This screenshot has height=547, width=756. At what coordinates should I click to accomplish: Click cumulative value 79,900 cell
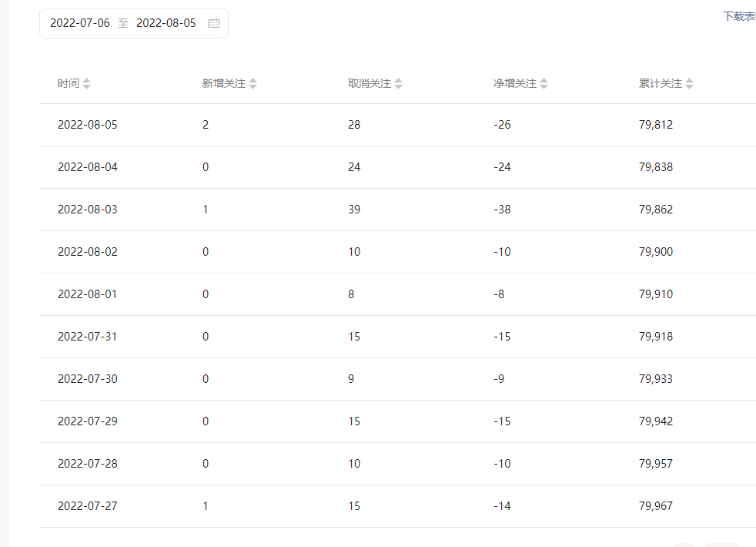pos(656,252)
